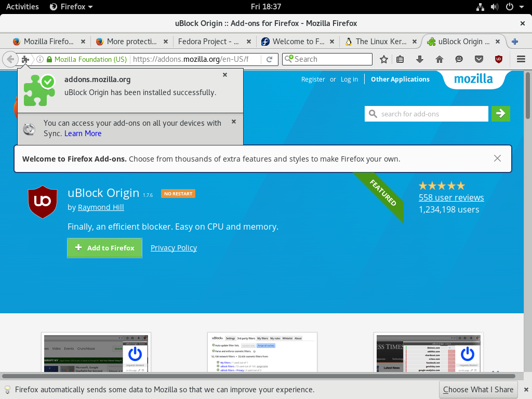Show your bookmarks list icon
This screenshot has height=399, width=532.
pos(400,59)
